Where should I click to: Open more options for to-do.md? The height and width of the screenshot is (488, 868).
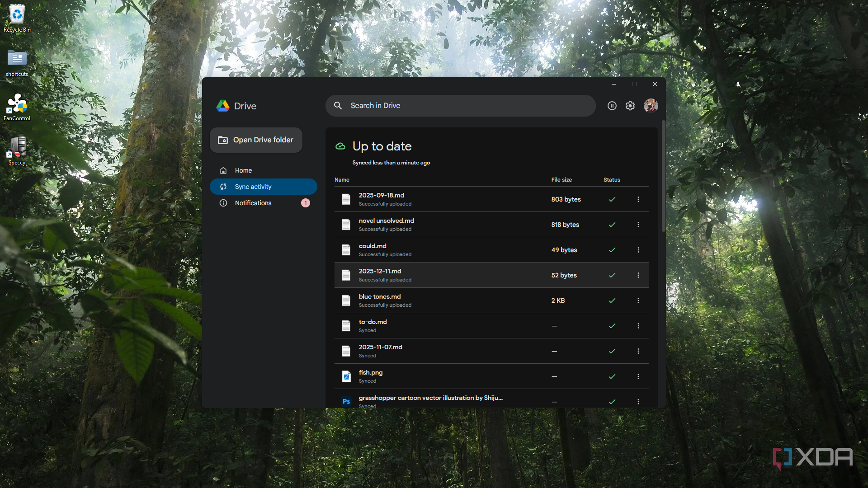point(638,326)
